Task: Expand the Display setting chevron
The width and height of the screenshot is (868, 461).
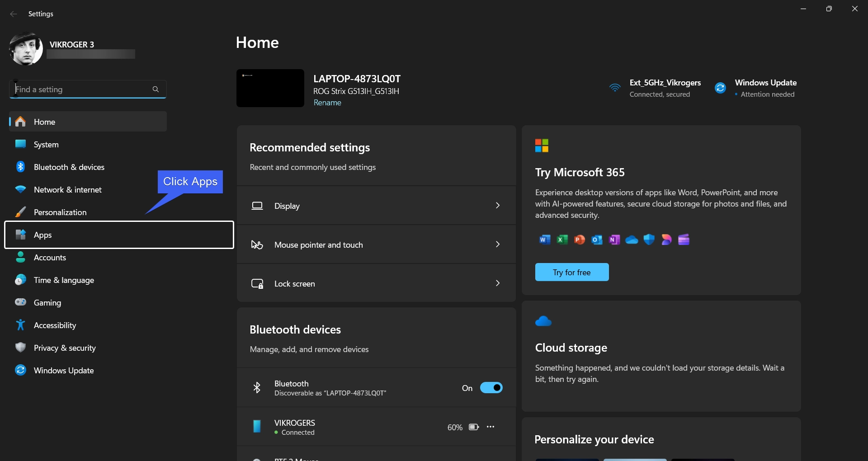Action: tap(498, 206)
